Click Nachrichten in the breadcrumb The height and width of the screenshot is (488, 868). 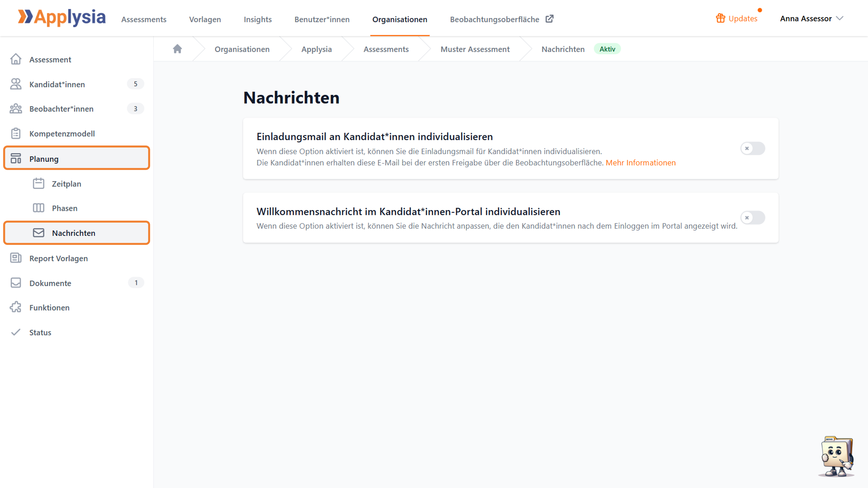point(563,49)
